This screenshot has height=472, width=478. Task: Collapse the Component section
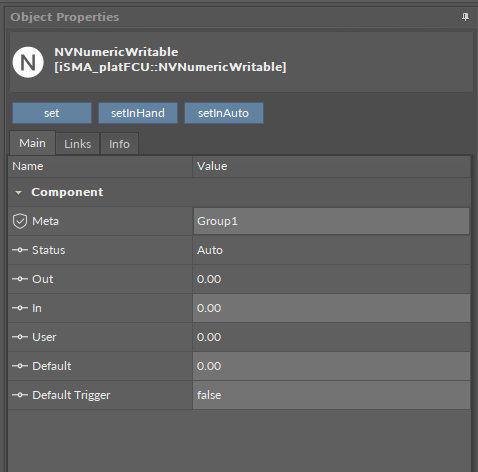[19, 193]
